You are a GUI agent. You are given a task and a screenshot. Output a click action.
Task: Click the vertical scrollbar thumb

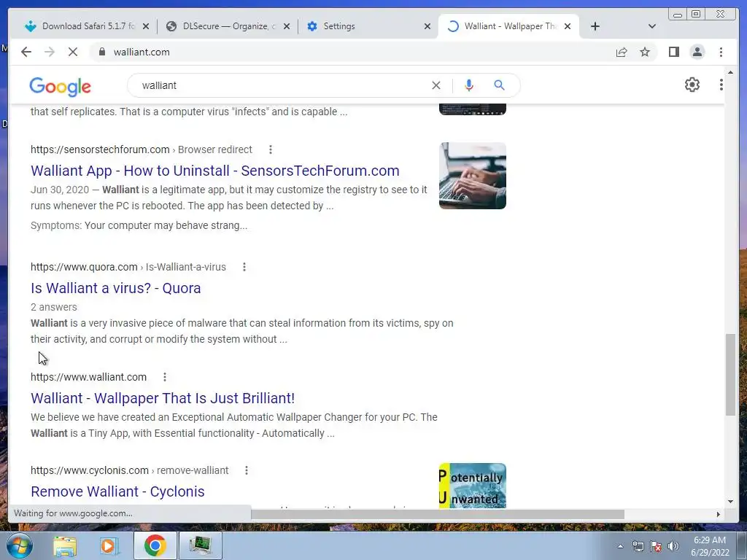[x=730, y=375]
